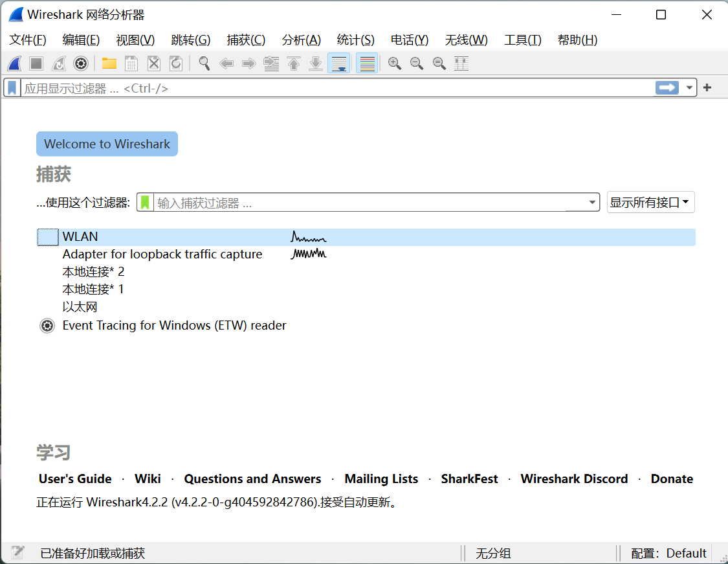Open display filter bookmark icon

12,88
